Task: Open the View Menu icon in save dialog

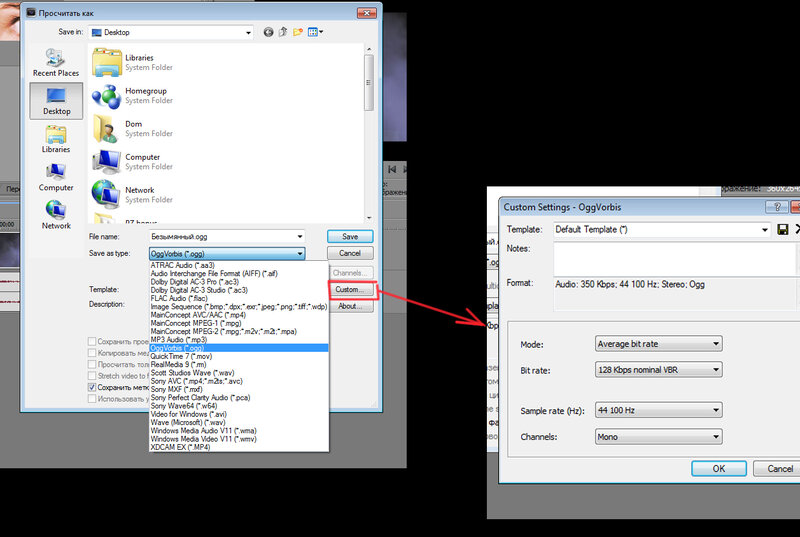Action: pos(314,32)
